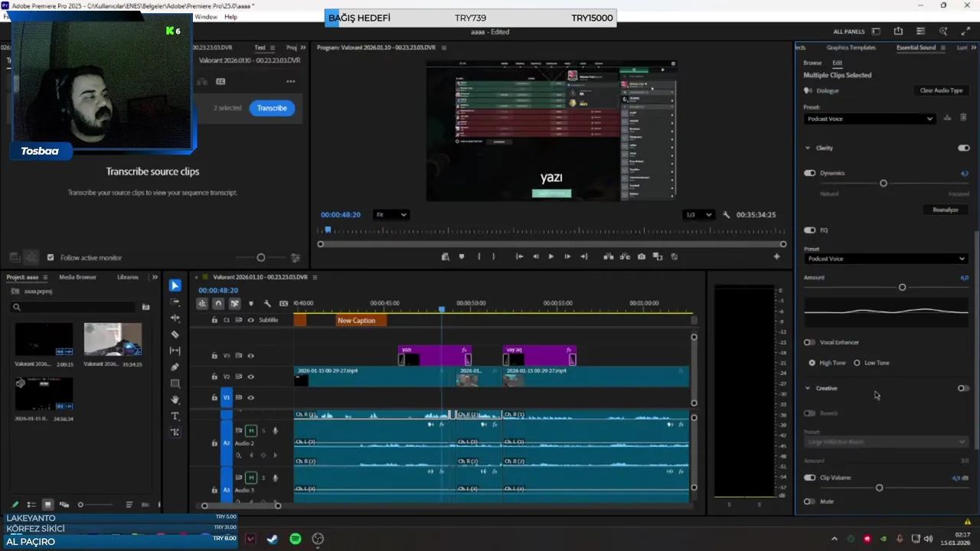The height and width of the screenshot is (551, 980).
Task: Click the Quick Export share icon
Action: 898,31
